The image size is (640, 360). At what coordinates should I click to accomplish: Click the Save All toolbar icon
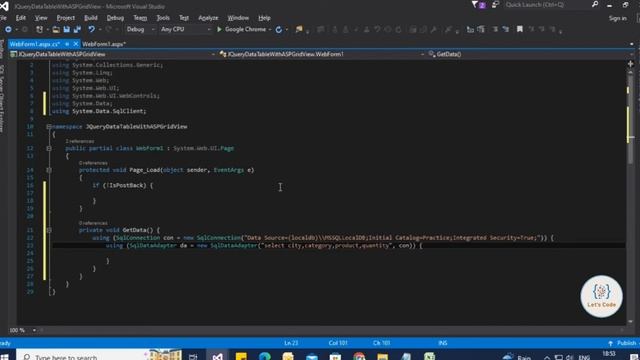point(77,29)
